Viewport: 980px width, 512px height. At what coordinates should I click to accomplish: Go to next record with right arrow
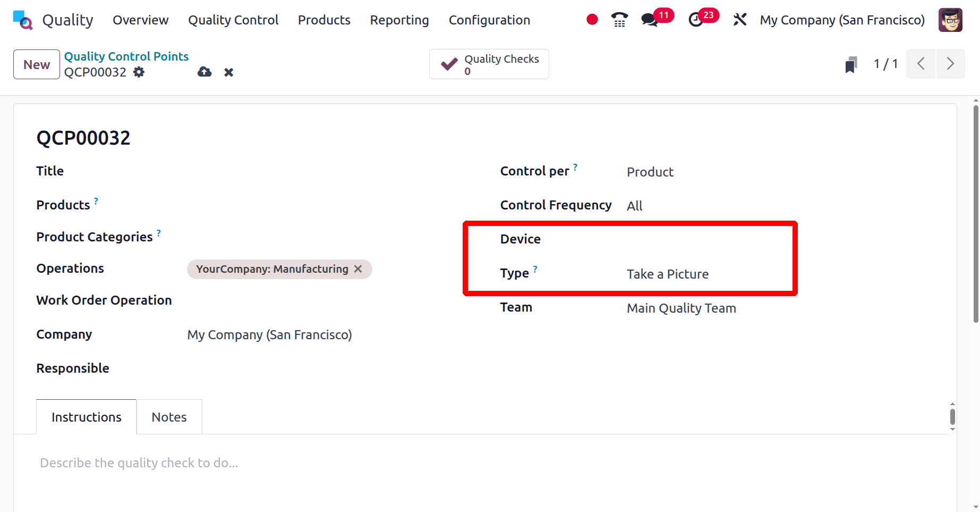pos(951,63)
